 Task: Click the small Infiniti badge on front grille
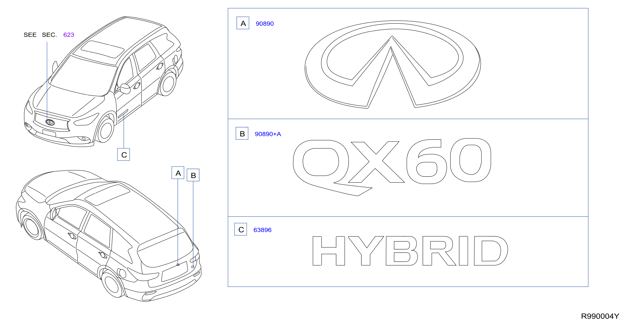pos(50,122)
